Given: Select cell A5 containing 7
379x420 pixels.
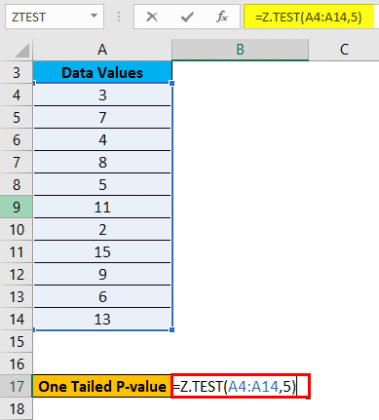Looking at the screenshot, I should (102, 117).
